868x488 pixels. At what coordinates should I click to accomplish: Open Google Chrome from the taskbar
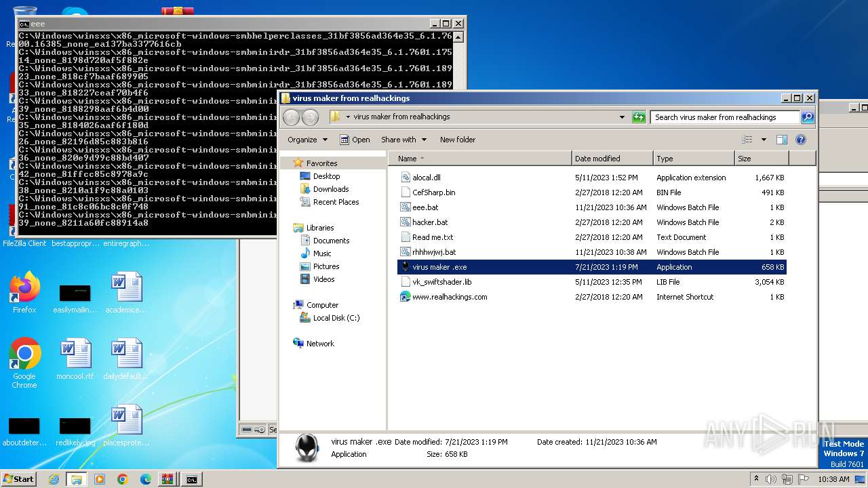point(123,479)
